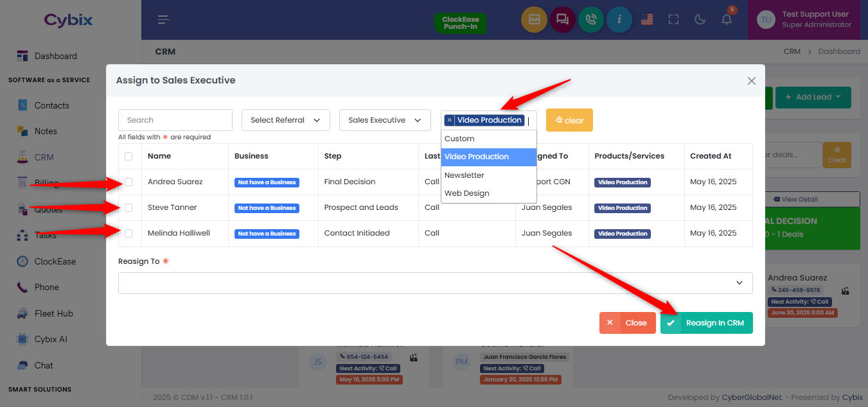Image resolution: width=868 pixels, height=407 pixels.
Task: Check the Steve Tanner row checkbox
Action: (x=128, y=208)
